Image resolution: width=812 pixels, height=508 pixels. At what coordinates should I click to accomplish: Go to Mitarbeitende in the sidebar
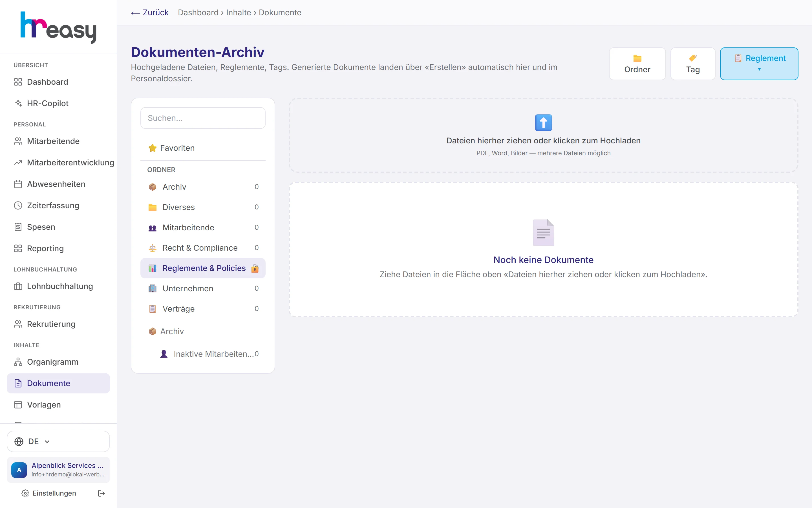coord(58,141)
